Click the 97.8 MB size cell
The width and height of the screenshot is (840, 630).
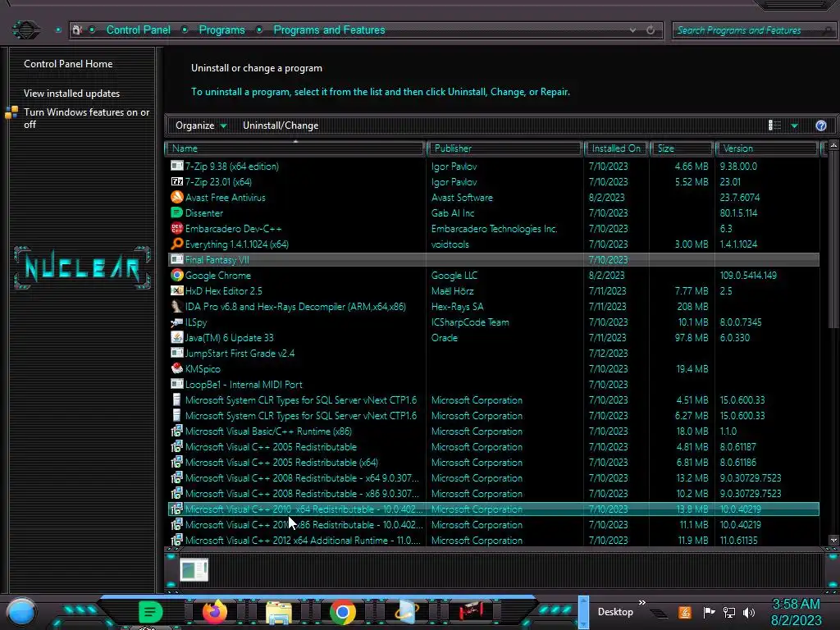(691, 337)
